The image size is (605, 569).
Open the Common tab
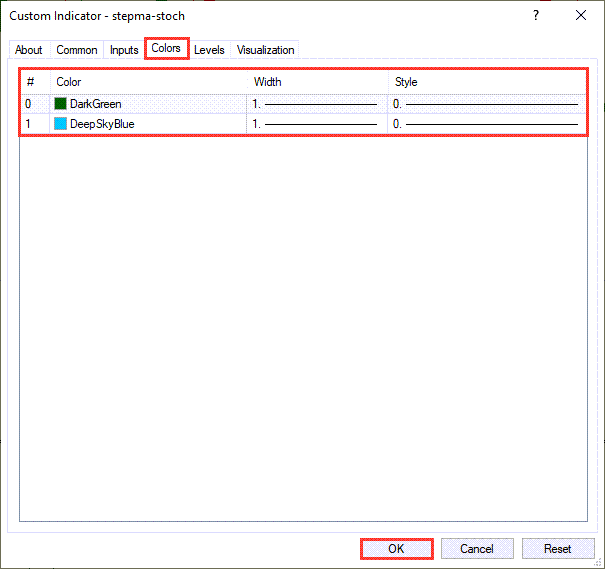77,50
